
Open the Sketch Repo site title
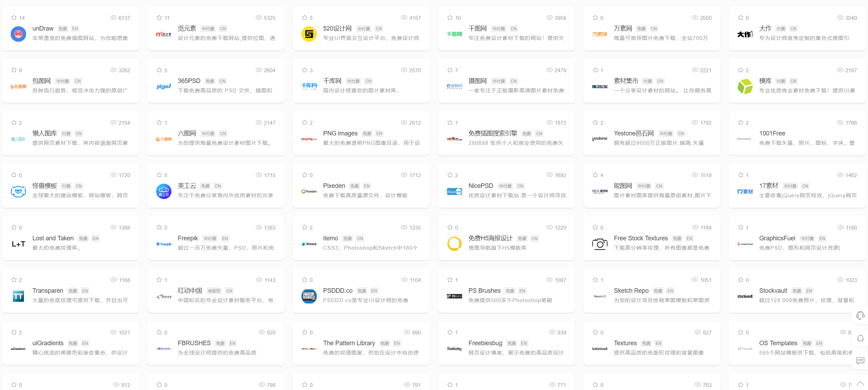click(x=631, y=291)
